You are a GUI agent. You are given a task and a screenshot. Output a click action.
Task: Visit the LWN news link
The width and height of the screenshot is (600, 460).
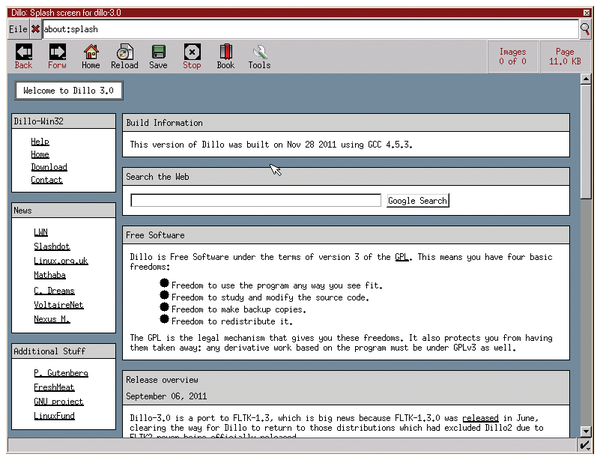[41, 232]
